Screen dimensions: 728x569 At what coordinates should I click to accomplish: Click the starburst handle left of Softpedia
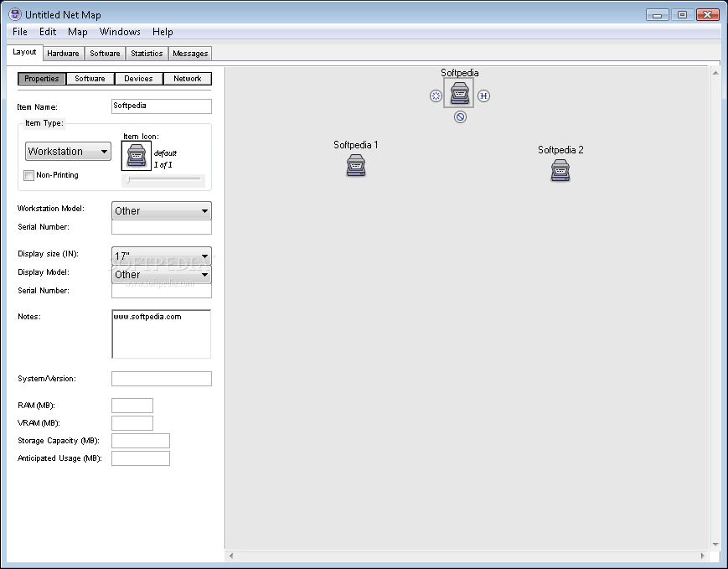pyautogui.click(x=436, y=96)
